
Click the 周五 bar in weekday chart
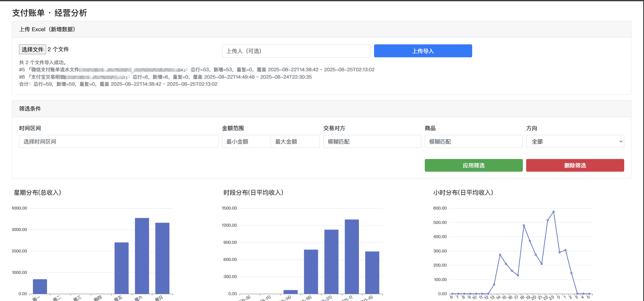coord(121,268)
